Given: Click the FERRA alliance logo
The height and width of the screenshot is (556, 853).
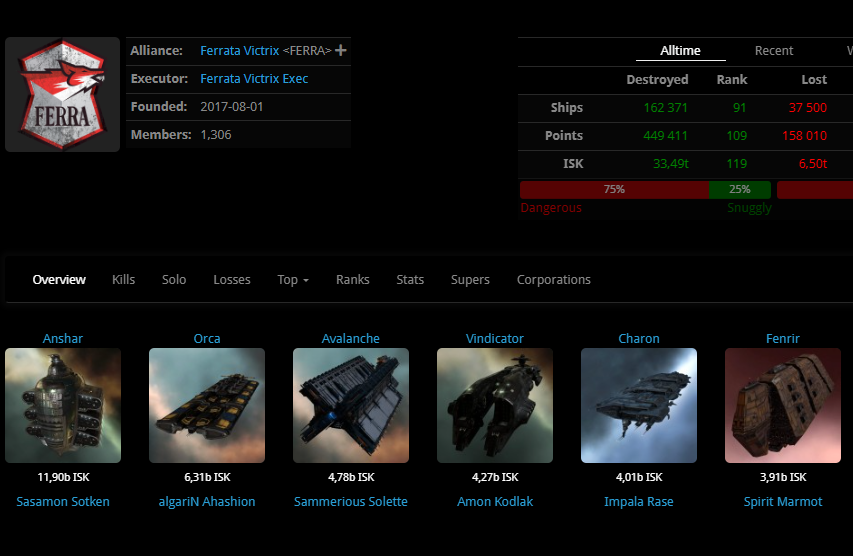Looking at the screenshot, I should pyautogui.click(x=62, y=95).
